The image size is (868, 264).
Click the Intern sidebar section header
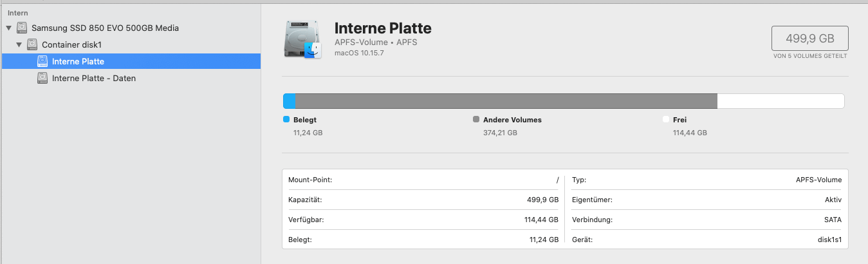(x=18, y=13)
